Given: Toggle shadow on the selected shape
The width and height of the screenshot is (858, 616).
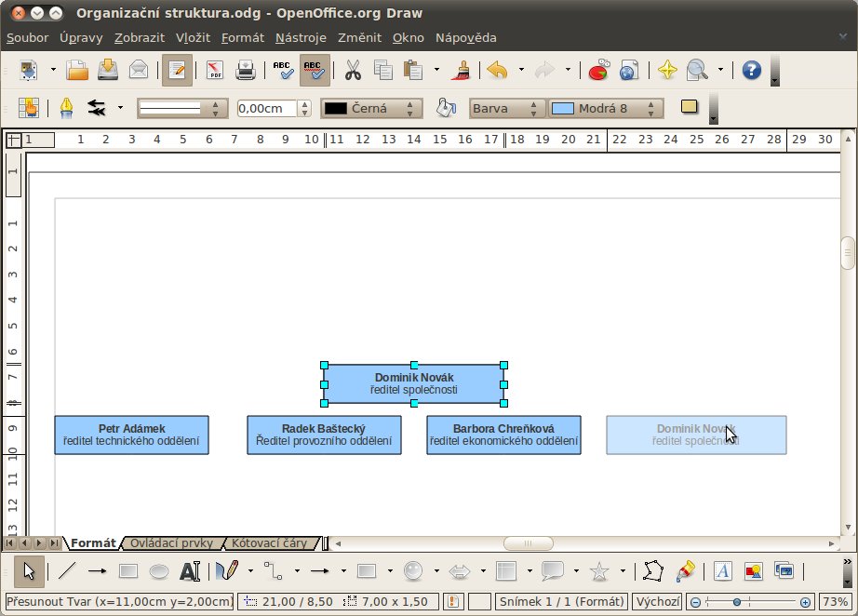Looking at the screenshot, I should coord(690,107).
